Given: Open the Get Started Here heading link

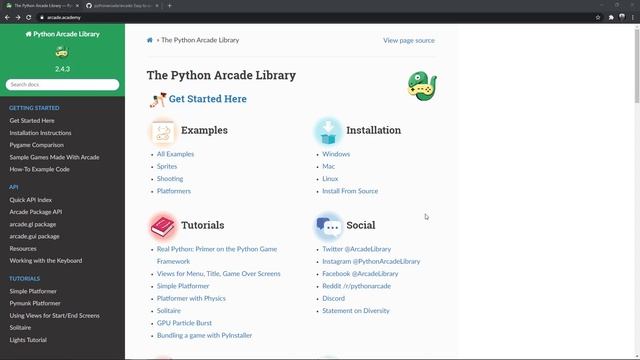Looking at the screenshot, I should click(207, 99).
